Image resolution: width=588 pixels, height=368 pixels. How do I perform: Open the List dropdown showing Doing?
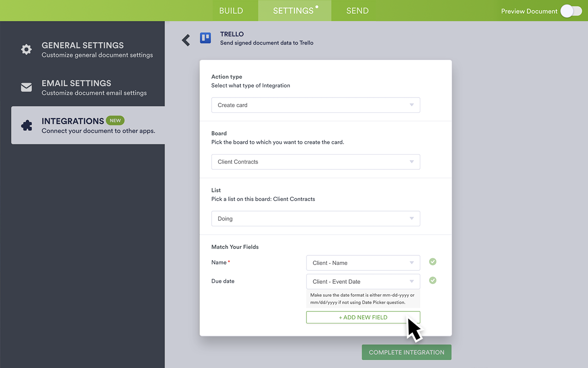pos(316,218)
